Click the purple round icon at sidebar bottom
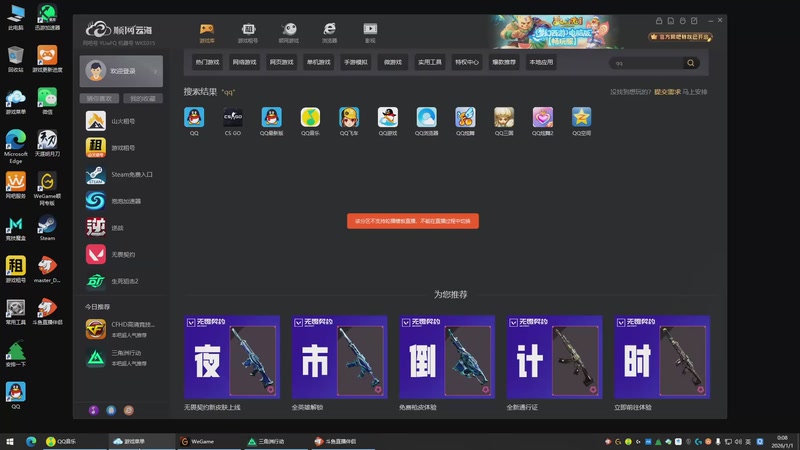The height and width of the screenshot is (450, 800). (93, 410)
